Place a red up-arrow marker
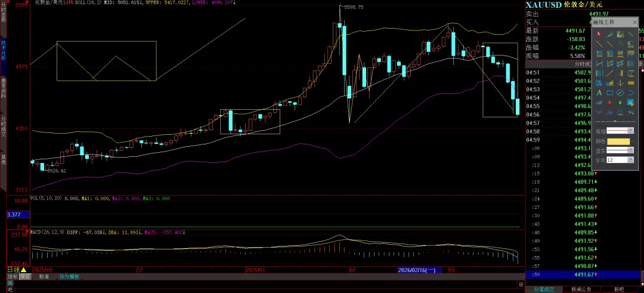Viewport: 644px width, 293px height. tap(609, 103)
